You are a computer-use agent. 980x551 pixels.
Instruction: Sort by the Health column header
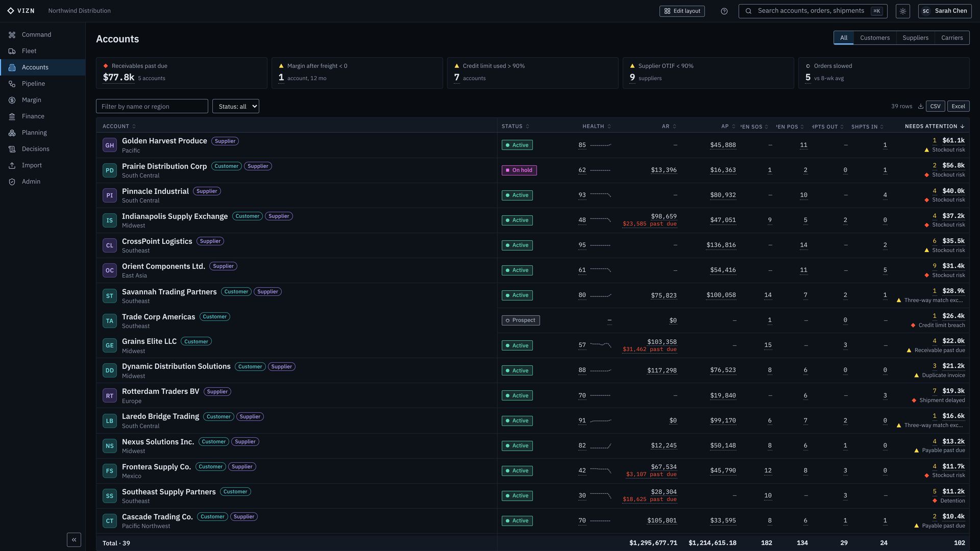coord(597,127)
